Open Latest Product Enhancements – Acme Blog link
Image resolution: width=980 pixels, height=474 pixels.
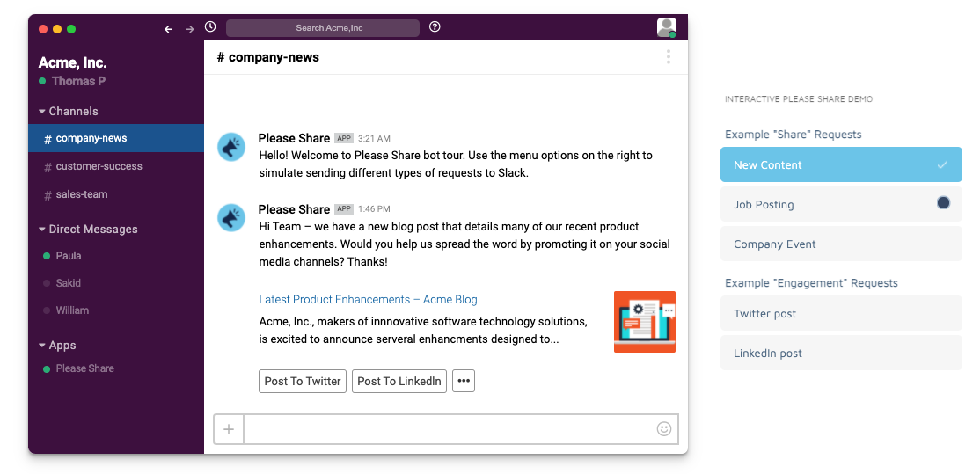368,300
